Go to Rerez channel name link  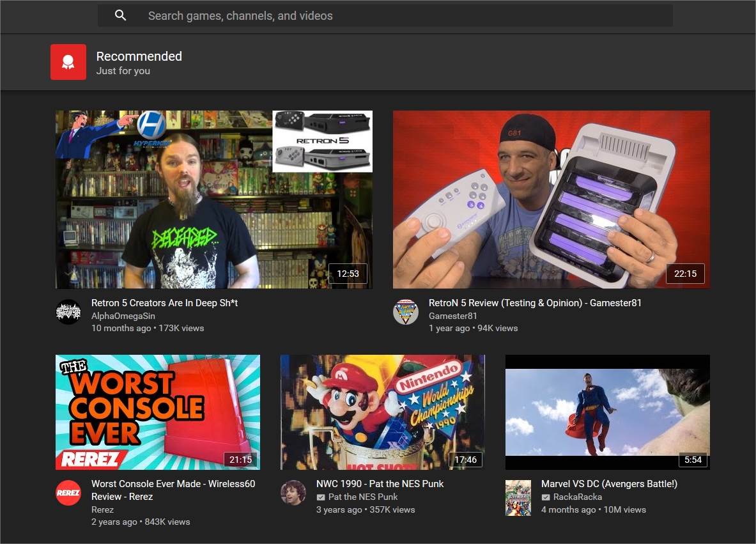click(x=103, y=509)
